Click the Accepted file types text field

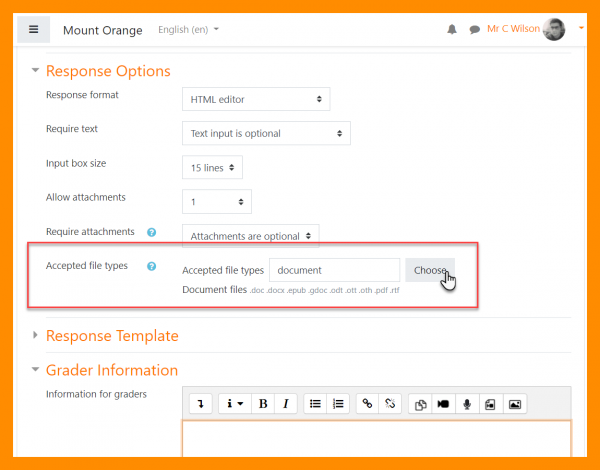click(334, 270)
